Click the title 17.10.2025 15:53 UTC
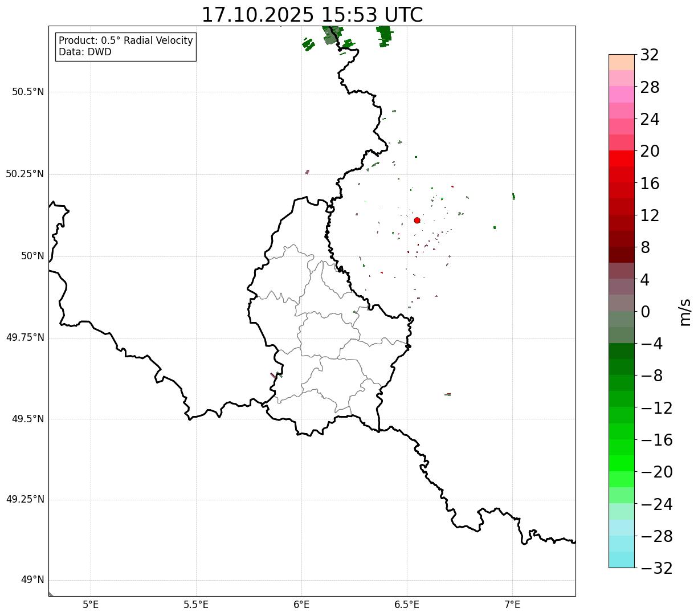The image size is (698, 616). click(312, 15)
